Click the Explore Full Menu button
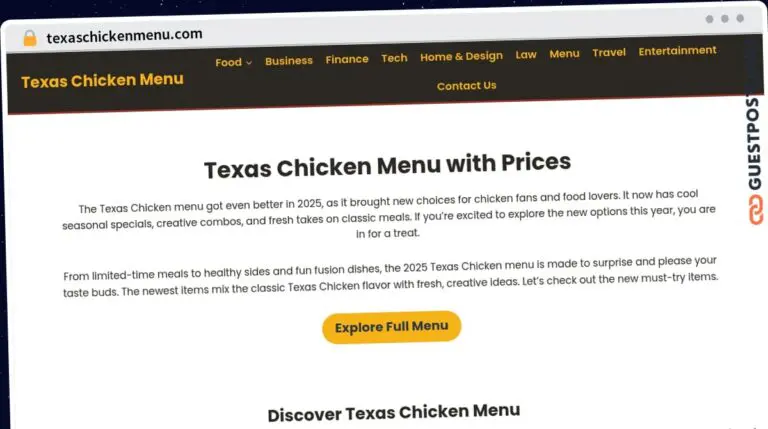 [391, 327]
